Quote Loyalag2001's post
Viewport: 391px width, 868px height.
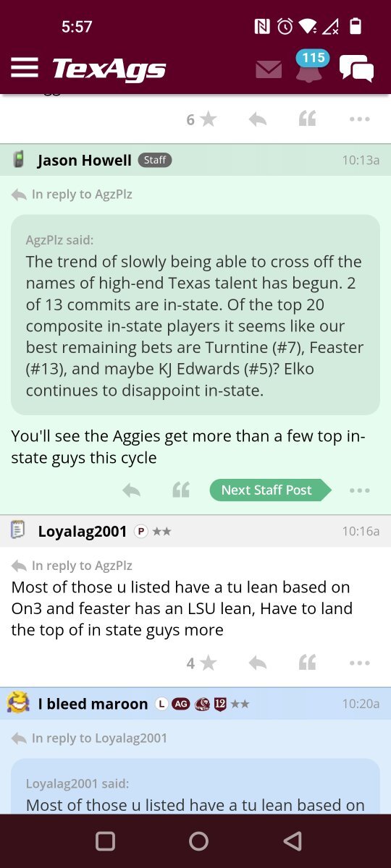308,663
